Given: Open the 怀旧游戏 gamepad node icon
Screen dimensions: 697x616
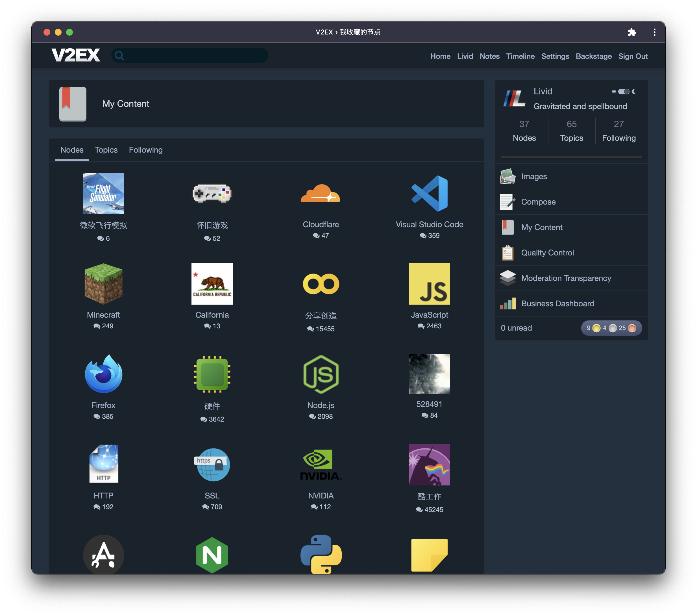Looking at the screenshot, I should (x=212, y=194).
